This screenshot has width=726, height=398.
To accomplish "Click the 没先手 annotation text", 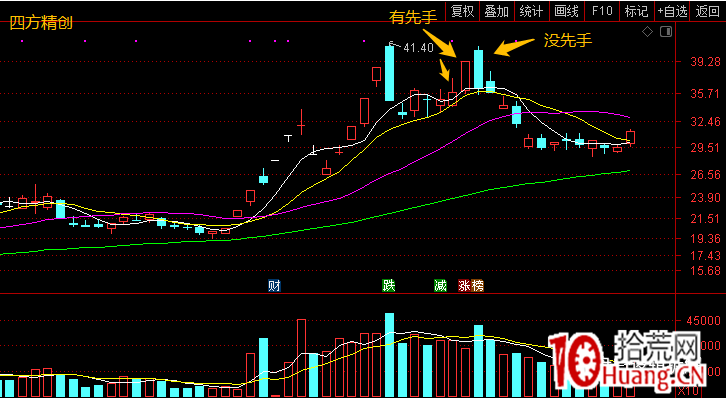I will tap(568, 40).
